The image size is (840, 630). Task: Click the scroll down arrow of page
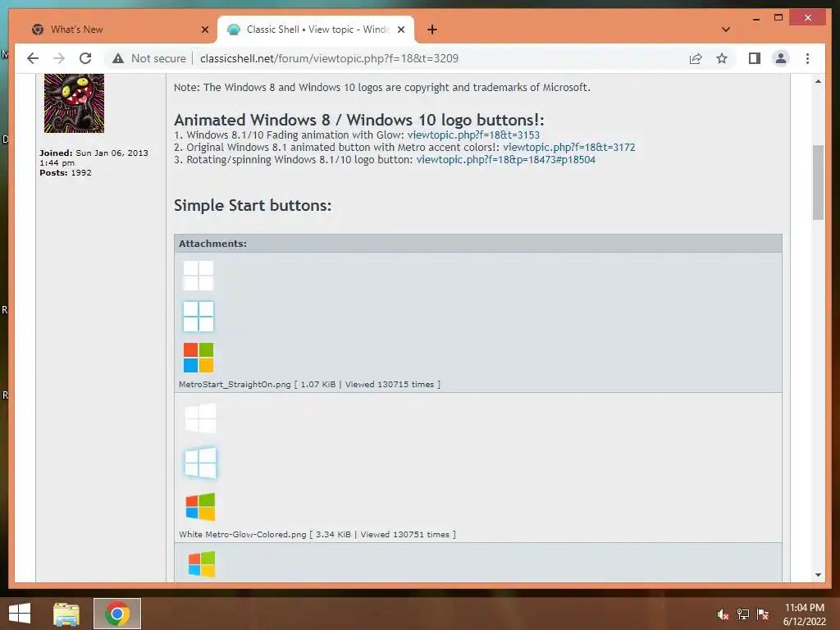(x=818, y=575)
